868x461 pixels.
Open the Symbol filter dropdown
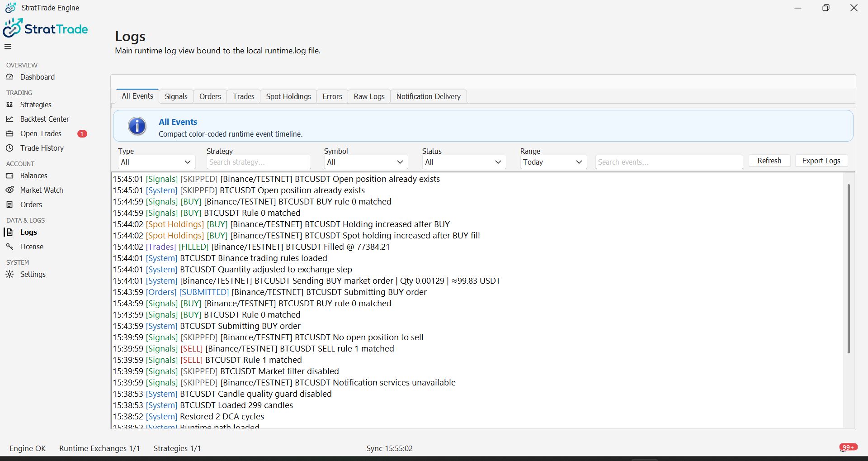coord(366,162)
